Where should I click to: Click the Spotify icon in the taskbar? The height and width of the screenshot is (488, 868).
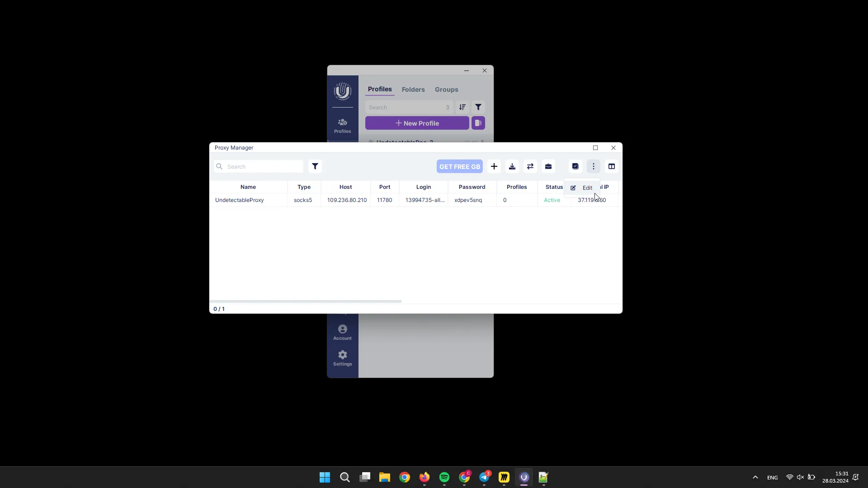click(x=444, y=477)
